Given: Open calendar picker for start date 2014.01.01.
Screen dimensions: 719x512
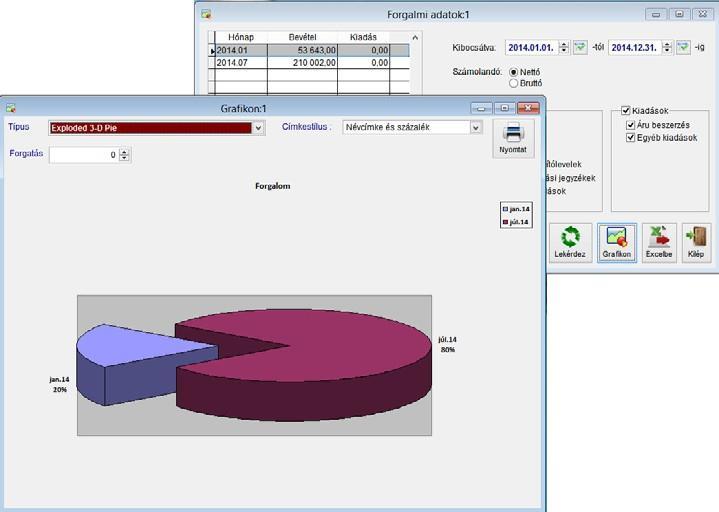Looking at the screenshot, I should coord(580,47).
